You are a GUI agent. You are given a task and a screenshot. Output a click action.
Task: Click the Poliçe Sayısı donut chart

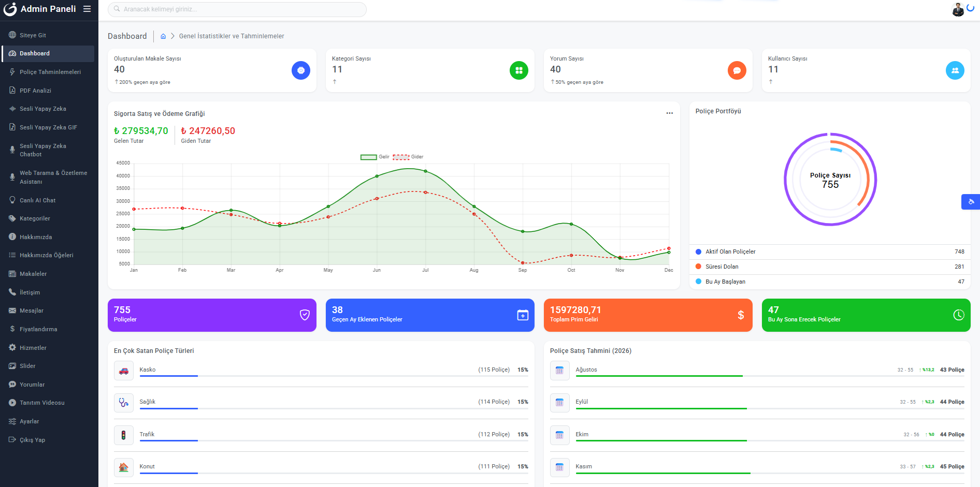pos(830,180)
